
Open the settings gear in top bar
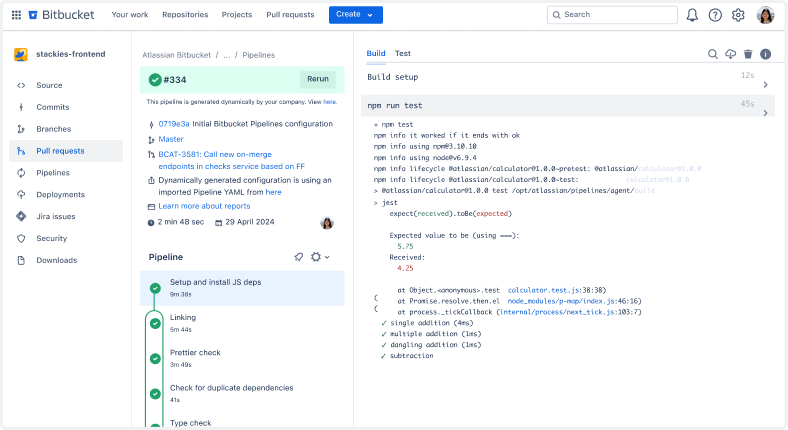[738, 15]
